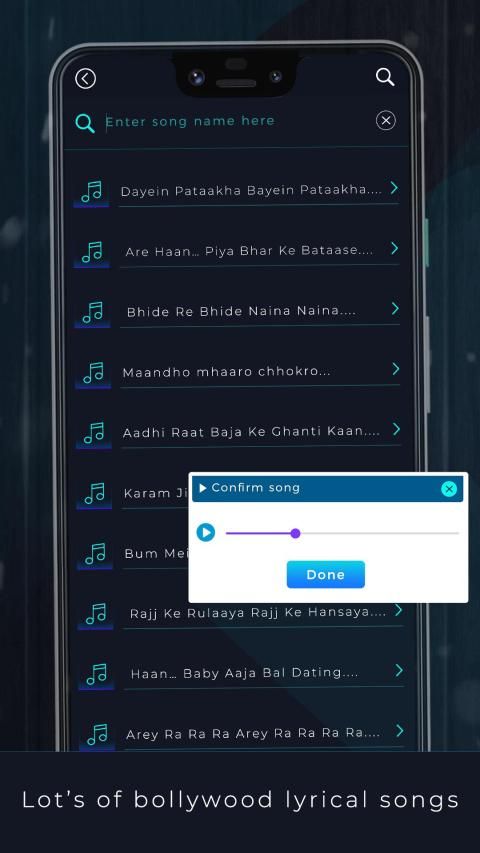
Task: Open Maandho mhaaro chhokro chevron arrow
Action: [396, 369]
